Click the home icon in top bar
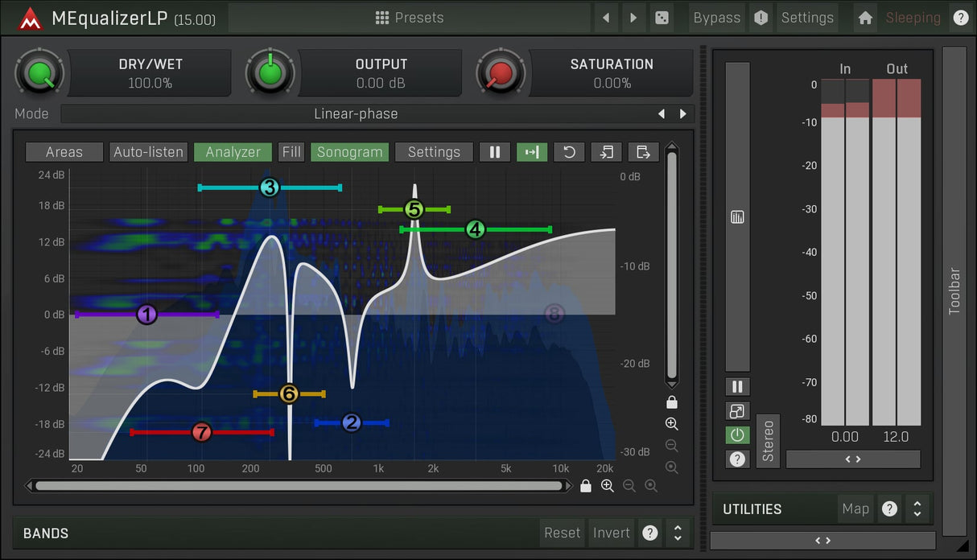The height and width of the screenshot is (560, 977). pyautogui.click(x=865, y=18)
